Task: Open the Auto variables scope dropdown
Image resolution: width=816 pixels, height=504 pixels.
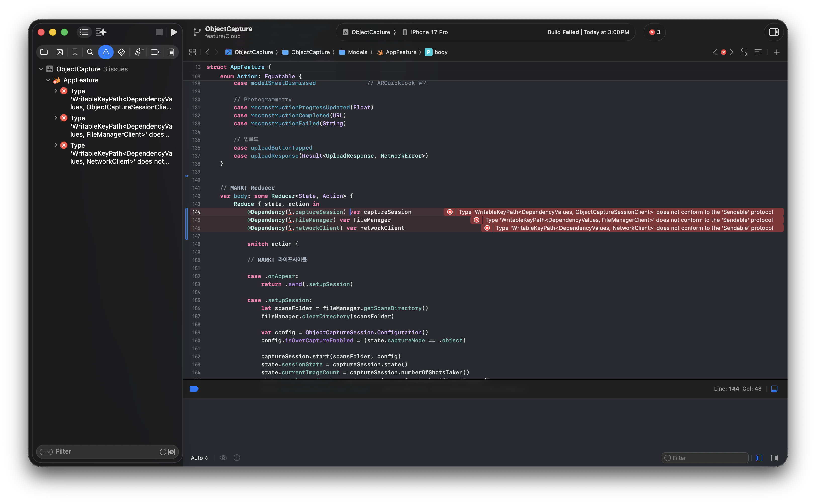Action: click(199, 458)
